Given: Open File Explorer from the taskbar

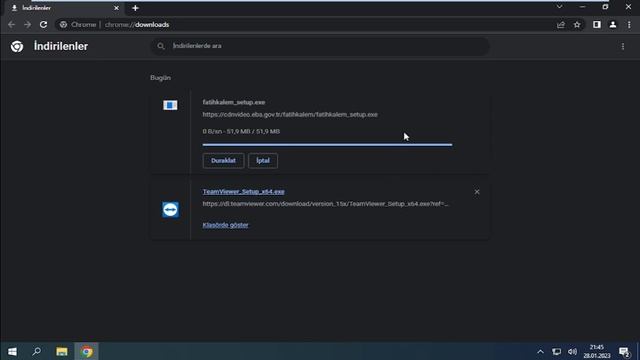Looking at the screenshot, I should [62, 351].
